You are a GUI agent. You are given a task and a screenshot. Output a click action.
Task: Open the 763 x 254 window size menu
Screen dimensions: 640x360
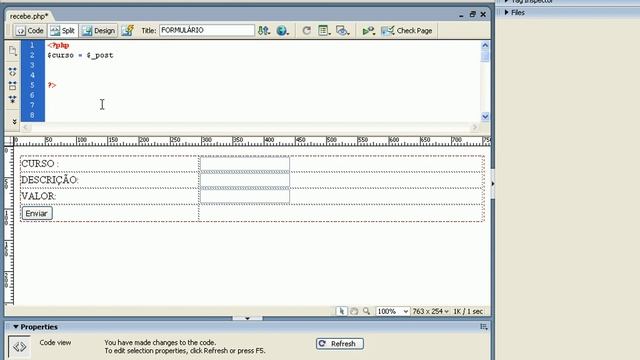pyautogui.click(x=430, y=311)
